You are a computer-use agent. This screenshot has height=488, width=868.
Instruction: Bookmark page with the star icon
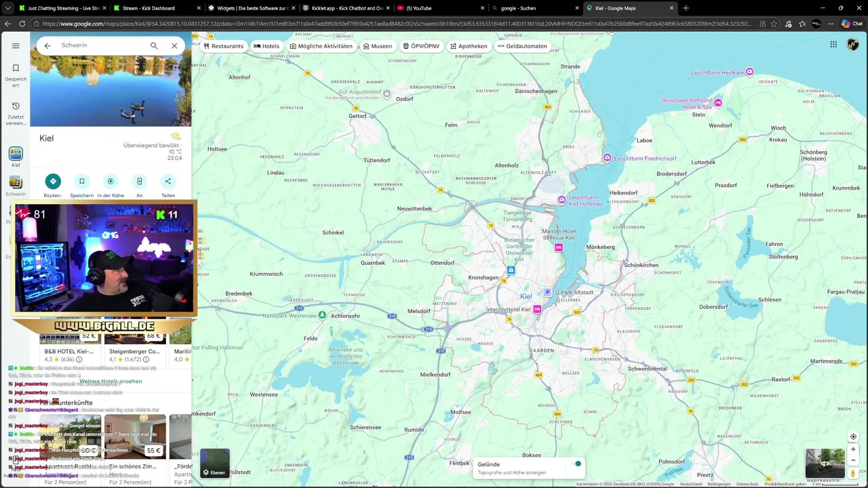point(774,24)
